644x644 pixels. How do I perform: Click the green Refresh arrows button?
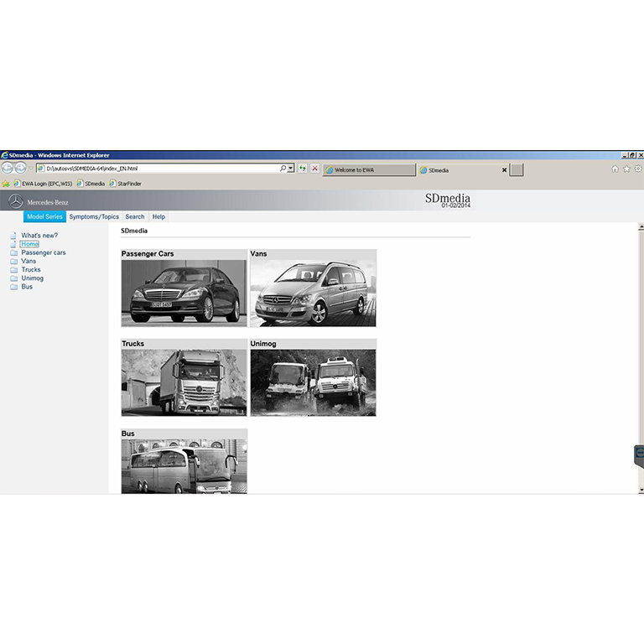click(303, 169)
